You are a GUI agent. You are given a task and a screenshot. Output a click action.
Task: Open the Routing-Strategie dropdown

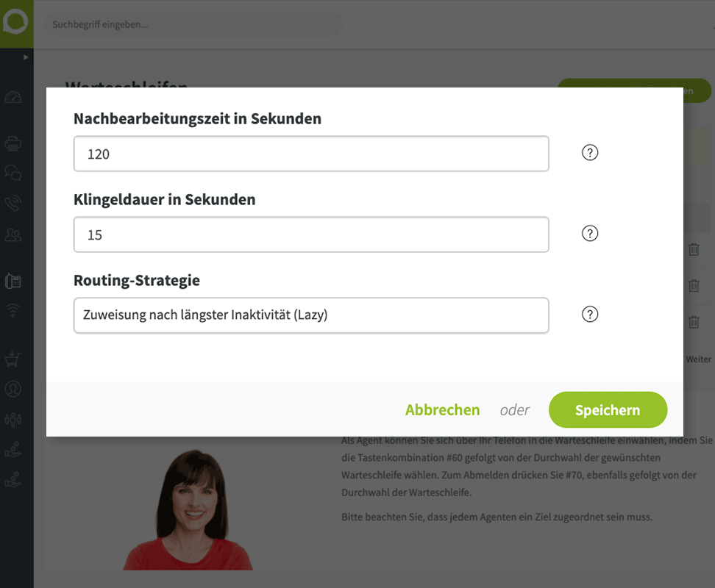(x=311, y=315)
